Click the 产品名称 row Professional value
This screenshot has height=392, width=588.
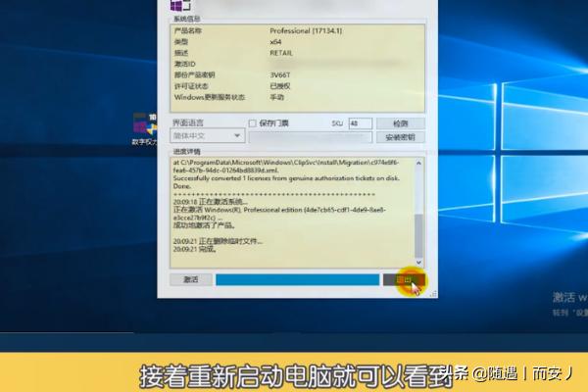(304, 31)
